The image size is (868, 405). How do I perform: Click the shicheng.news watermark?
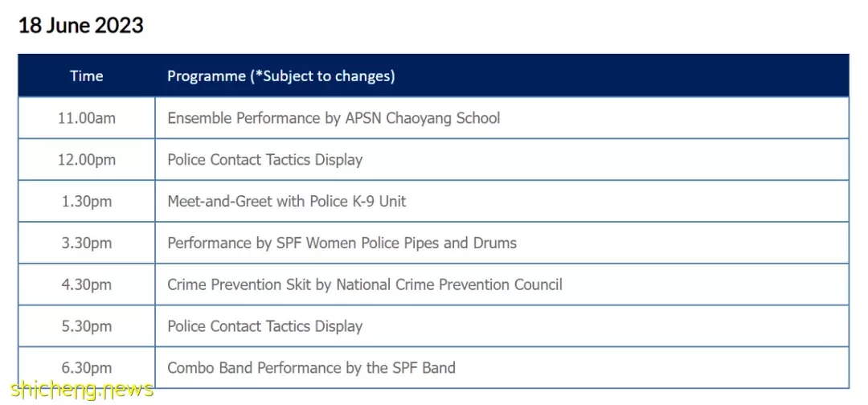(81, 390)
